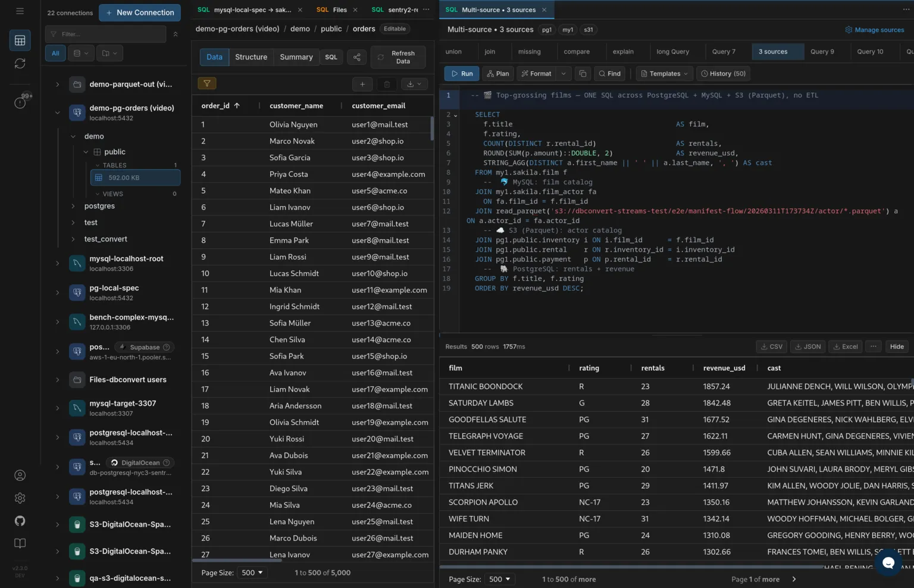Open the user account icon in sidebar
Screen dimensions: 914x588
tap(20, 476)
